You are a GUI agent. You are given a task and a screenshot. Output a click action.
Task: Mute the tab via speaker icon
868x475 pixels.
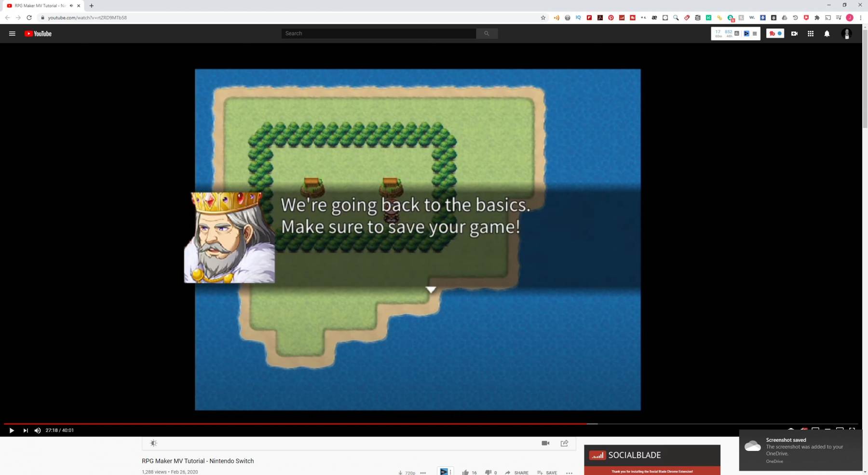tap(71, 6)
